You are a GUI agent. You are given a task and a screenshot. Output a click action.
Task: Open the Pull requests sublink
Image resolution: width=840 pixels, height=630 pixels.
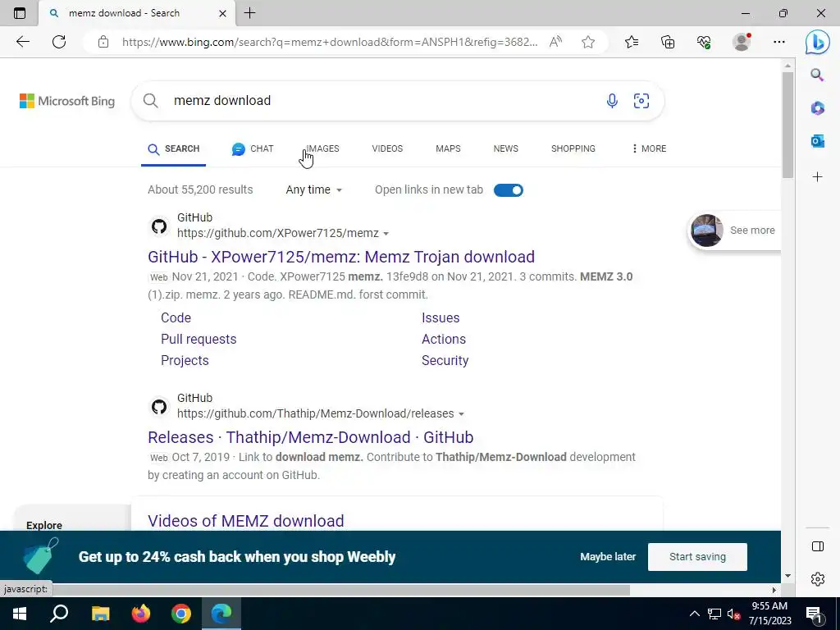[x=199, y=339]
